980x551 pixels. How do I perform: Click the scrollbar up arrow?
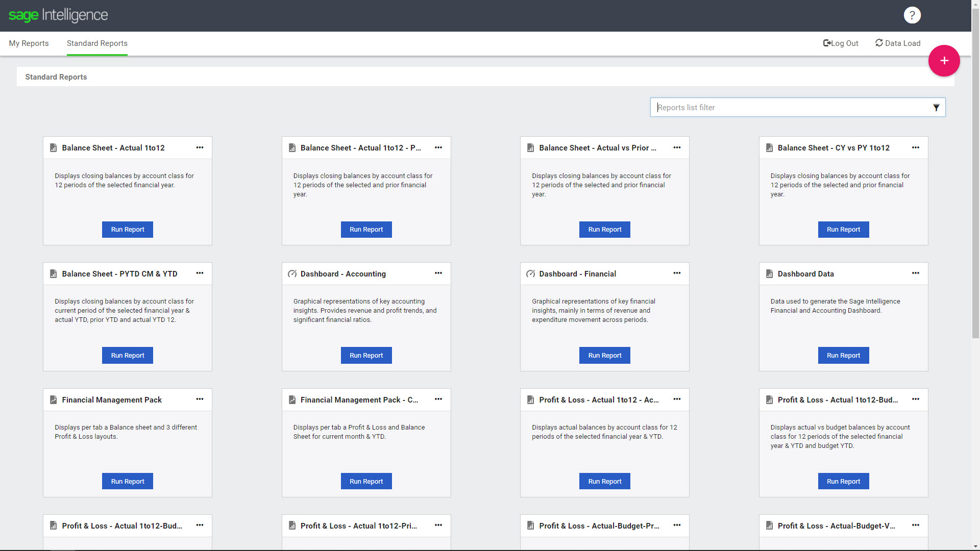pyautogui.click(x=975, y=4)
